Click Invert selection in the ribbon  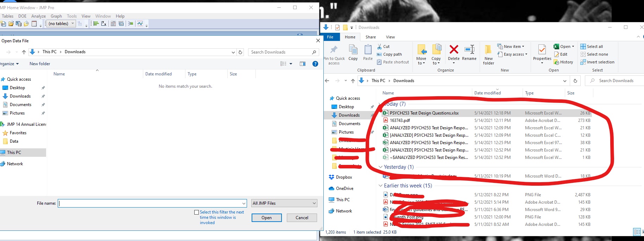tap(598, 62)
